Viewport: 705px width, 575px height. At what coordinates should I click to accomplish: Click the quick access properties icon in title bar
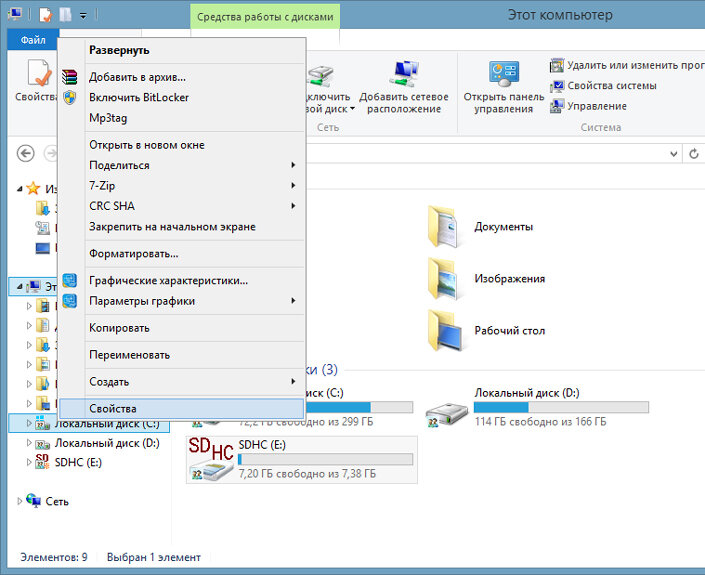tap(45, 14)
